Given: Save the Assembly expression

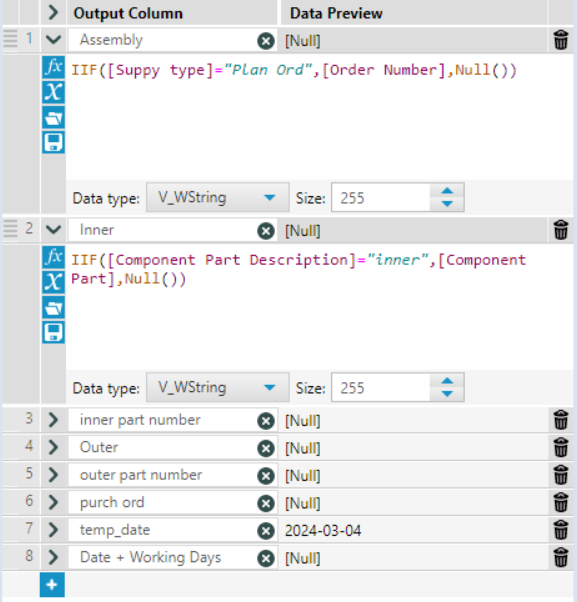Looking at the screenshot, I should click(53, 142).
